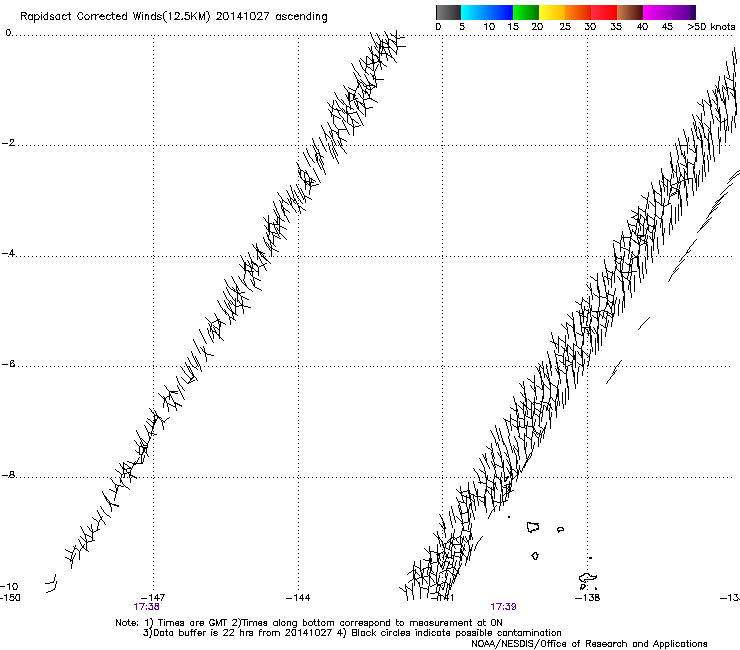Click the -8 latitude axis label

[x=8, y=475]
